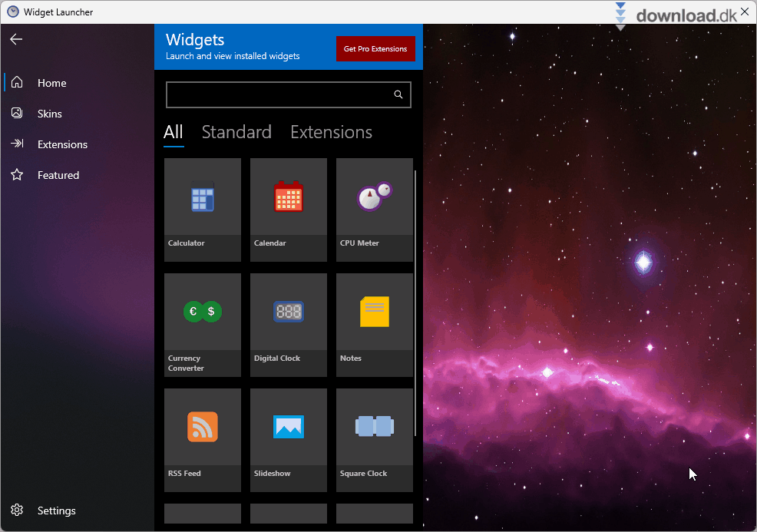Click the search magnifier icon
Image resolution: width=757 pixels, height=532 pixels.
tap(398, 94)
